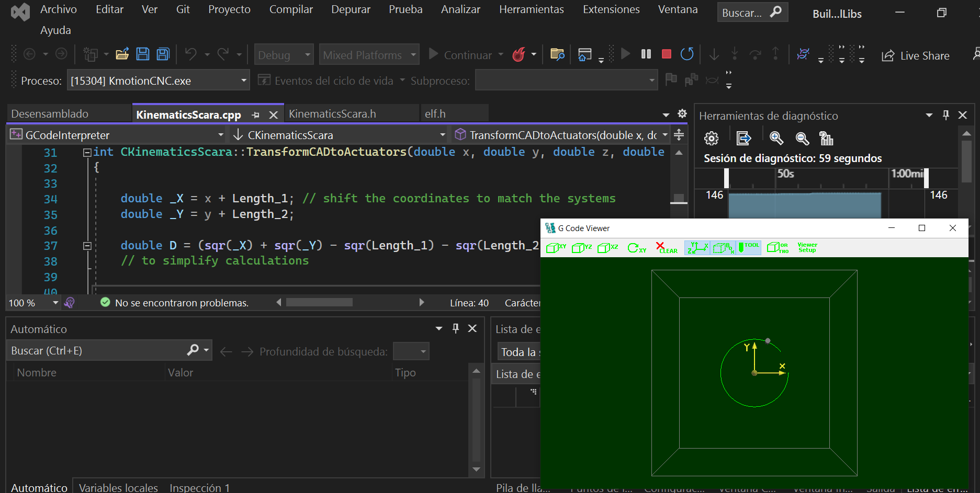Open Viewer Setup in G Code Viewer
Image resolution: width=980 pixels, height=493 pixels.
point(807,248)
